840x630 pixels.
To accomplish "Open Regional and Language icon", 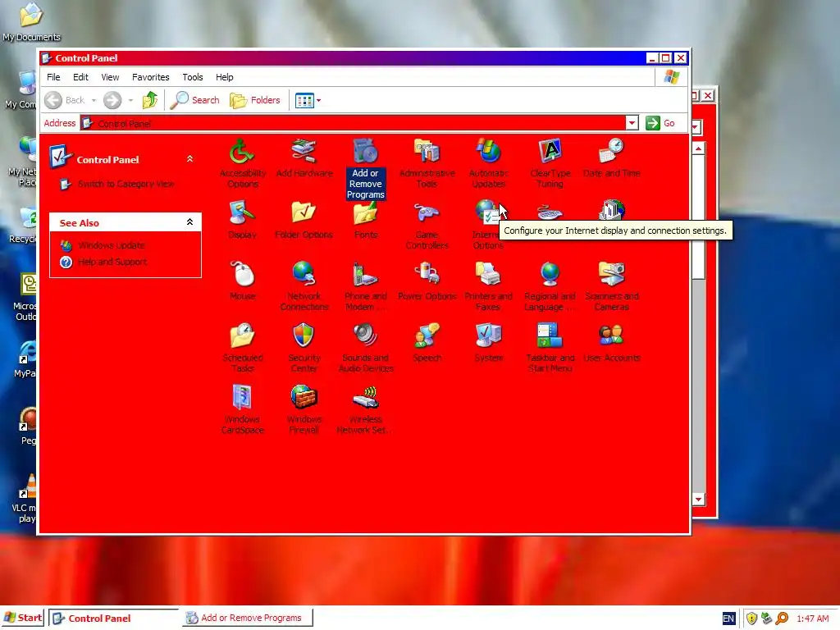I will pyautogui.click(x=550, y=274).
